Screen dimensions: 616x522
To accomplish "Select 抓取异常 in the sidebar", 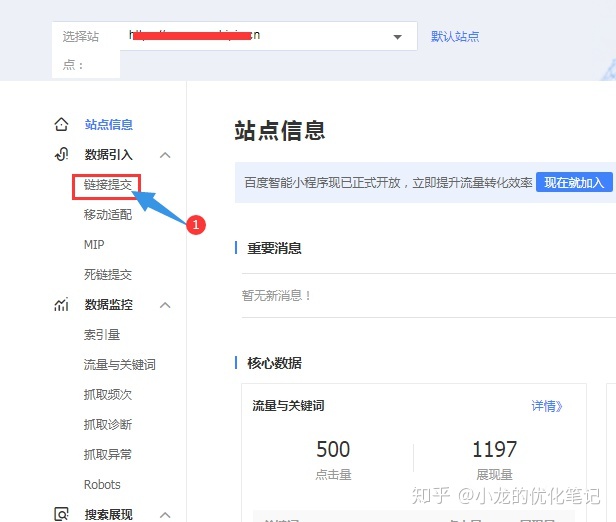I will coord(108,454).
